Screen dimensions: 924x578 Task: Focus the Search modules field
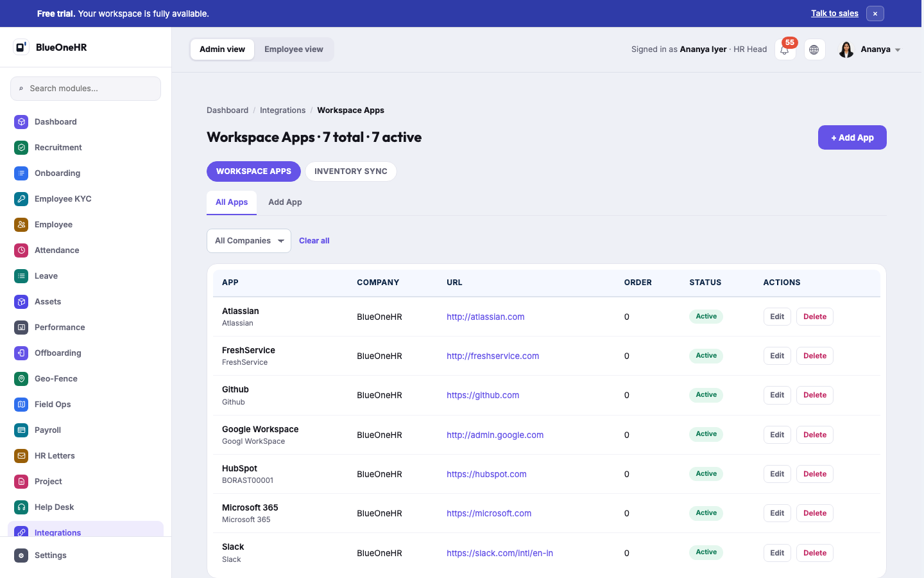pos(85,89)
